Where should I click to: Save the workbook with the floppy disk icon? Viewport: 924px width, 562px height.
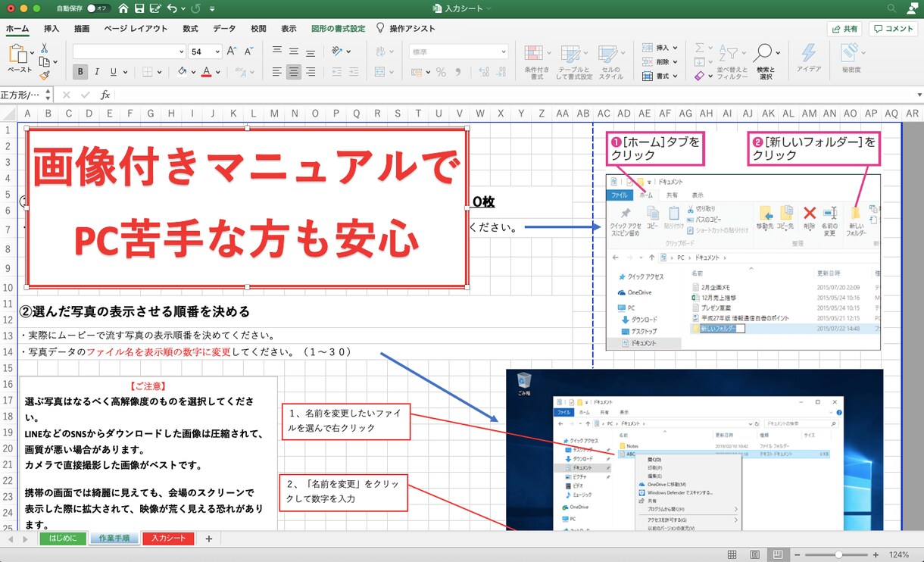click(139, 8)
